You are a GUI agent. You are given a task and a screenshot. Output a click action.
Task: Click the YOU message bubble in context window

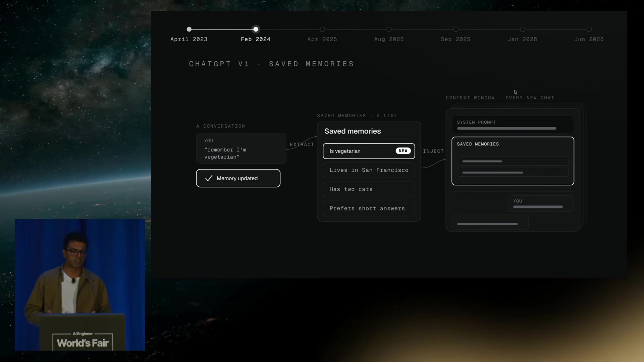[x=541, y=203]
